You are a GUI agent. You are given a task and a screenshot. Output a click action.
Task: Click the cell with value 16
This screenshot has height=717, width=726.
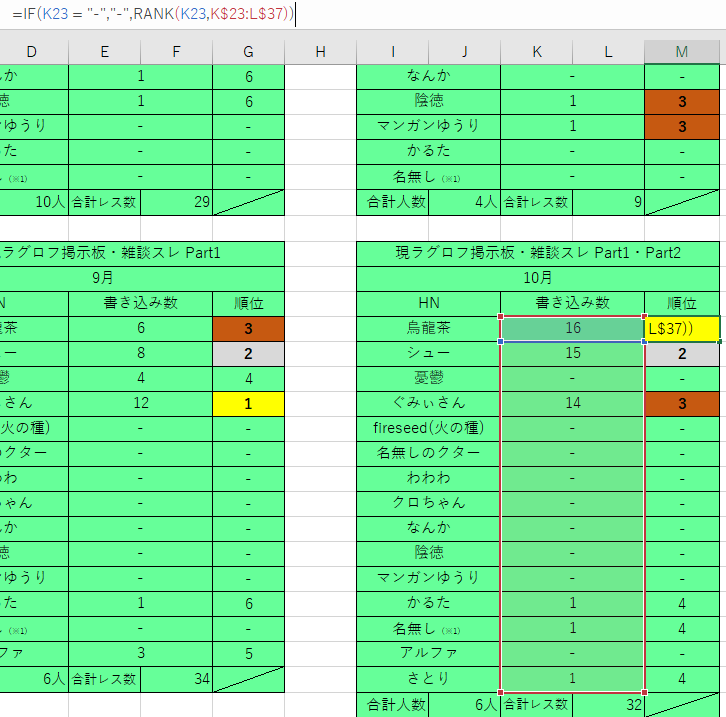[572, 328]
